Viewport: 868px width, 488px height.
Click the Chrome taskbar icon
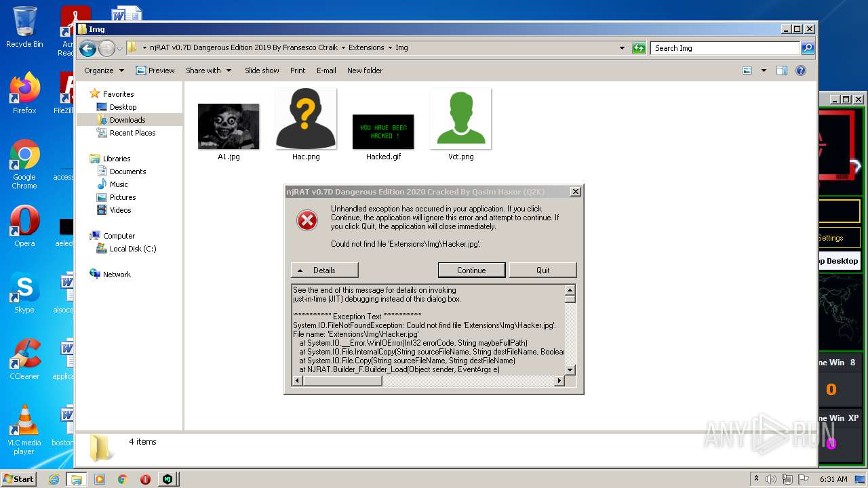pos(123,479)
